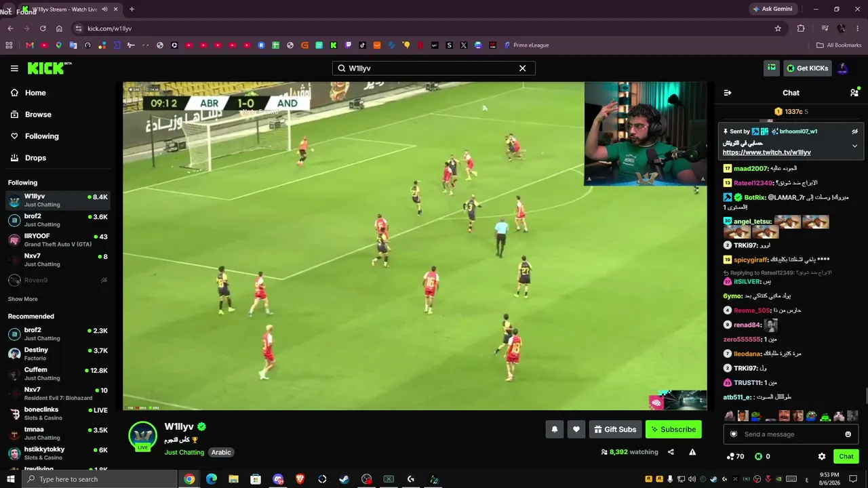Open the user profile avatar menu
868x488 pixels.
tap(842, 68)
